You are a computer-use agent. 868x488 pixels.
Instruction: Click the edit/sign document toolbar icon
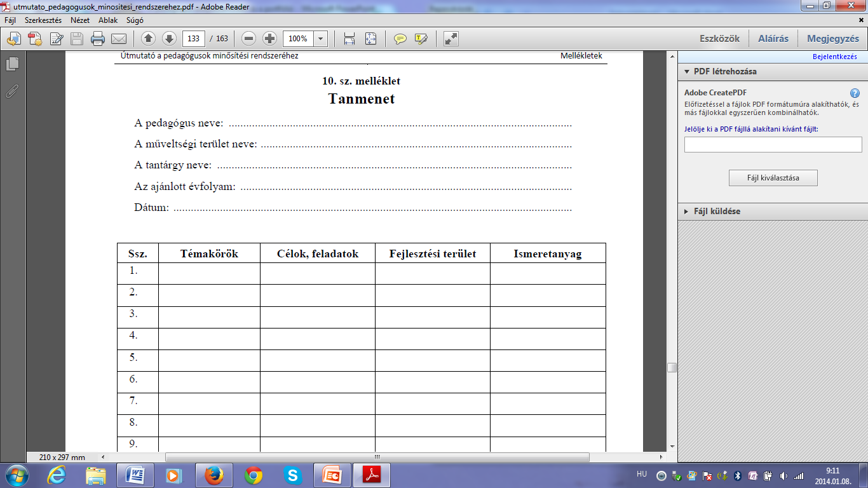[x=56, y=39]
